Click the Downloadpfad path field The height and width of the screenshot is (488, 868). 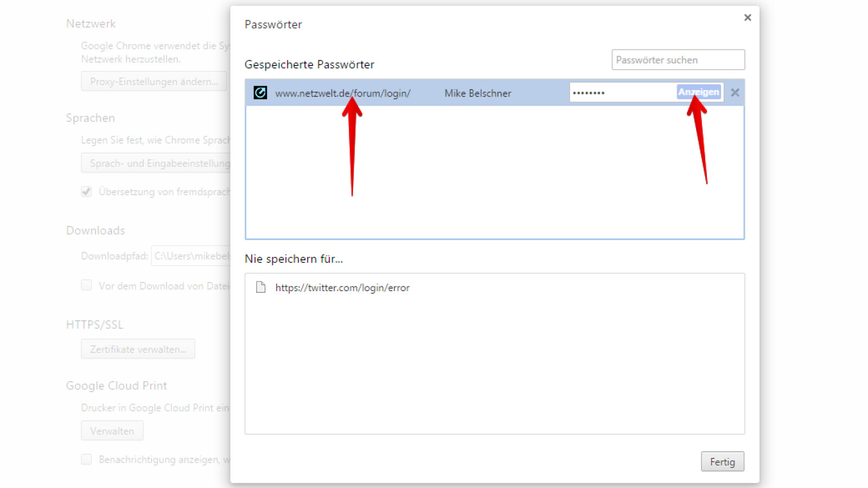pos(193,256)
